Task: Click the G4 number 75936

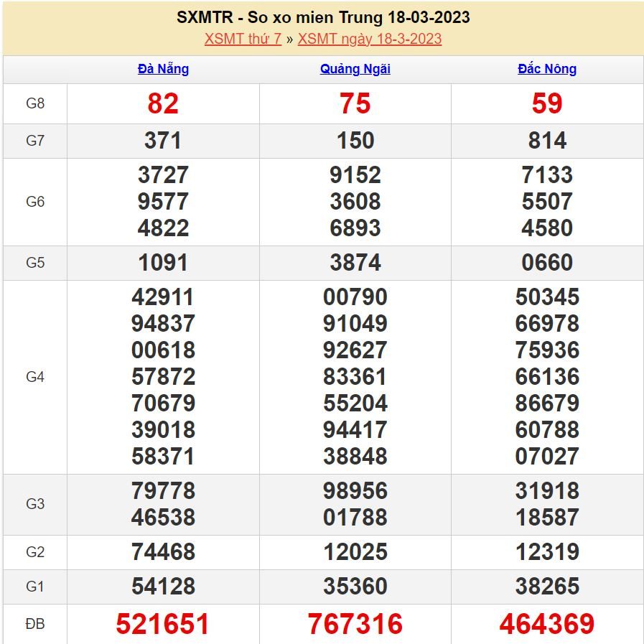Action: tap(547, 350)
